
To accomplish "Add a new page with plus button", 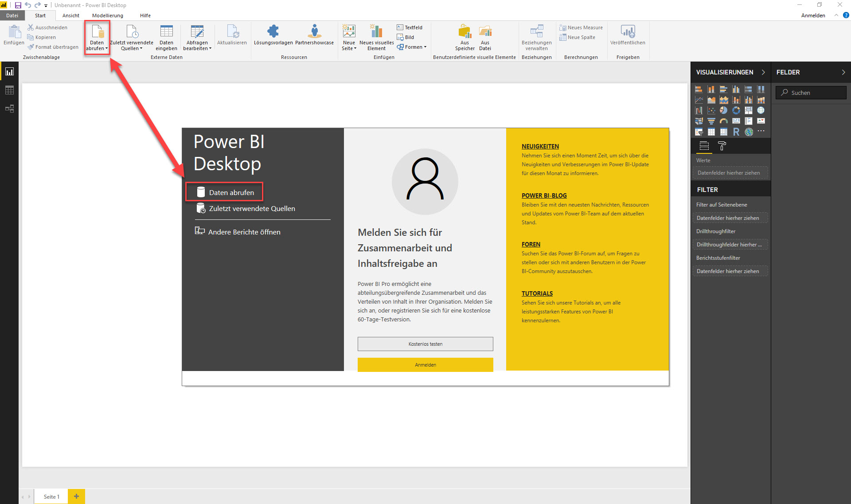I will tap(76, 496).
